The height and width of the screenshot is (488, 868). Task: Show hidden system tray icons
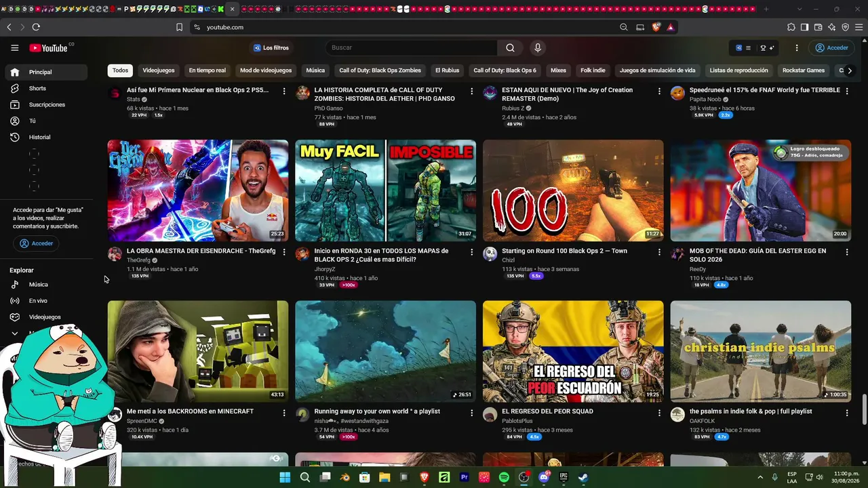pyautogui.click(x=762, y=477)
